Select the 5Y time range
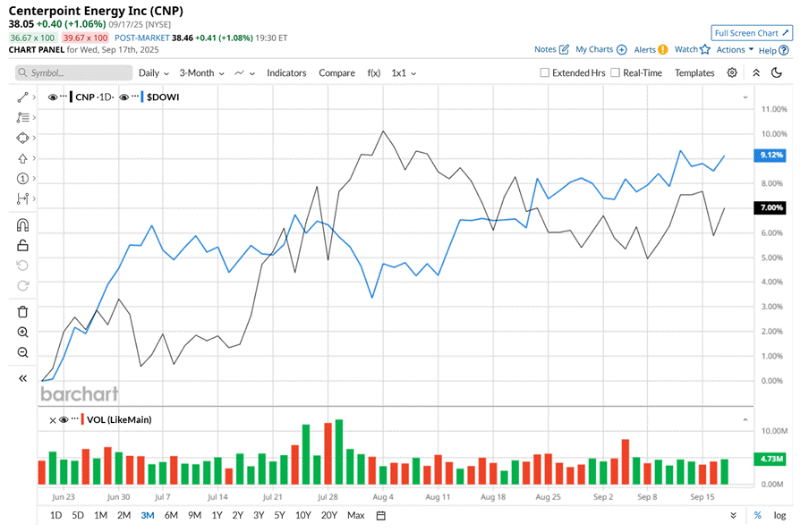This screenshot has width=809, height=532. [279, 516]
